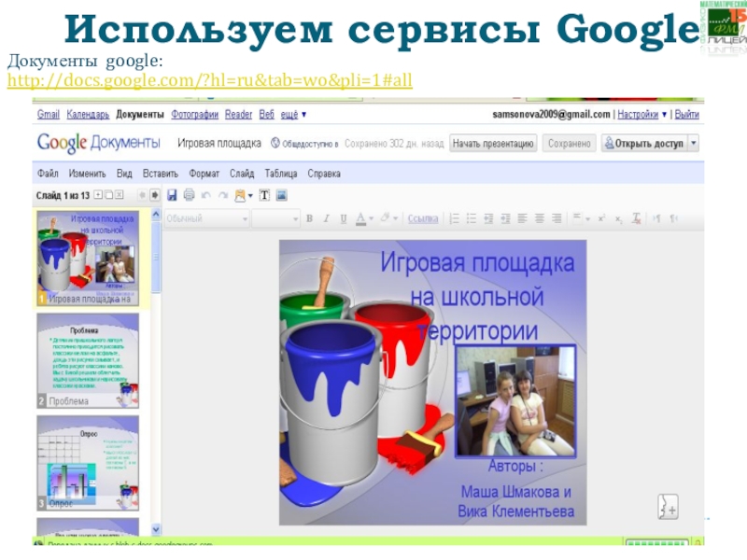Screen dimensions: 747x560
Task: Expand the arrow next to Открыть доступ
Action: coord(692,144)
